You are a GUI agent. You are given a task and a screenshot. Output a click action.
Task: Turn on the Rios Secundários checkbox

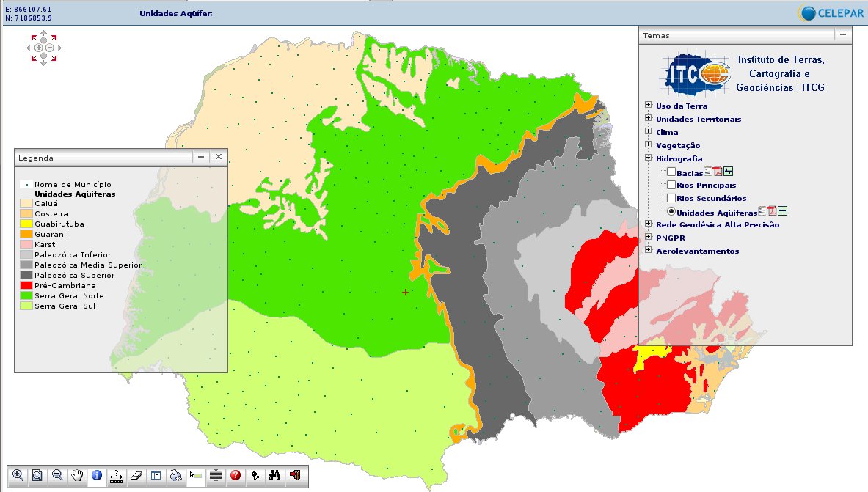[x=671, y=198]
